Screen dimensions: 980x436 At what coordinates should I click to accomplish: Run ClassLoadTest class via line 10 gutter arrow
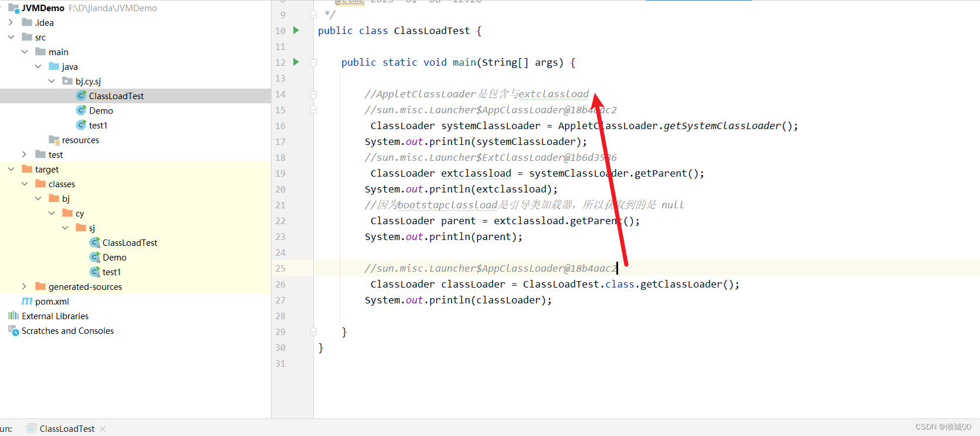coord(296,31)
